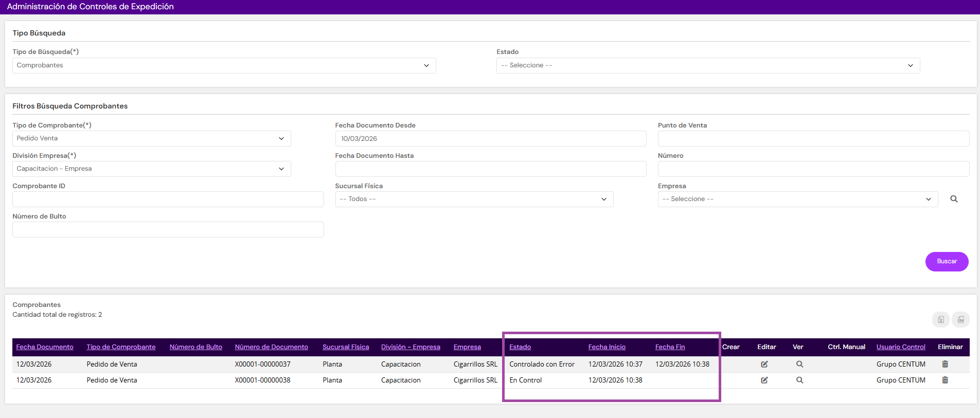The image size is (980, 418).
Task: Sort by Número de Documento column
Action: point(272,347)
